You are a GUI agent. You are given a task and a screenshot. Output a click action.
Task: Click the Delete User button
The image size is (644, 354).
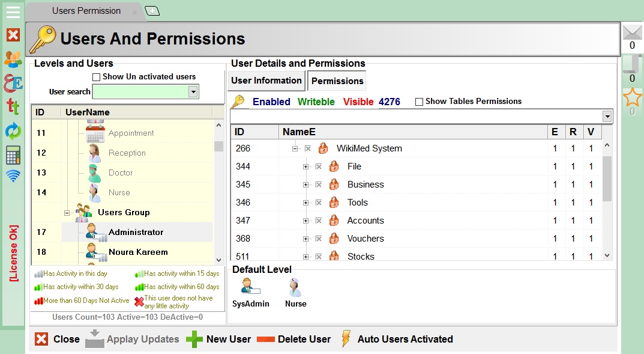pyautogui.click(x=294, y=339)
